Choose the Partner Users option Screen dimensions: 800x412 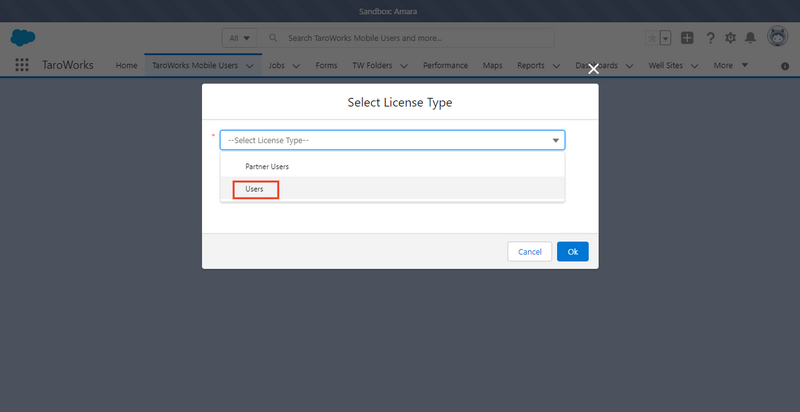point(267,166)
